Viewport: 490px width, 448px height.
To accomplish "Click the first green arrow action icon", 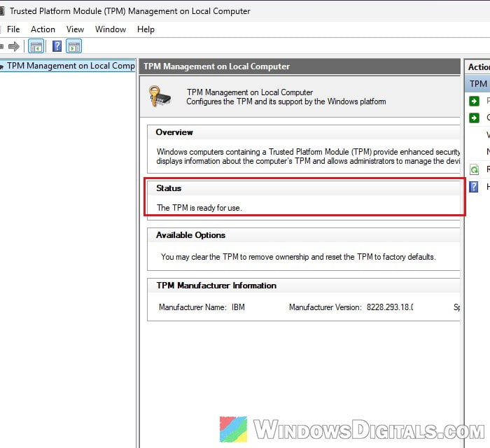I will [474, 101].
